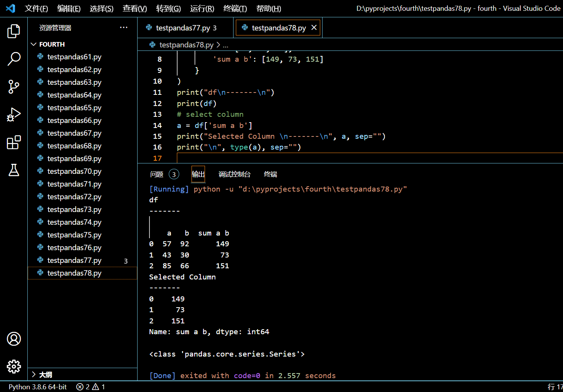Image resolution: width=563 pixels, height=392 pixels.
Task: Click the VS Code logo icon
Action: click(10, 8)
